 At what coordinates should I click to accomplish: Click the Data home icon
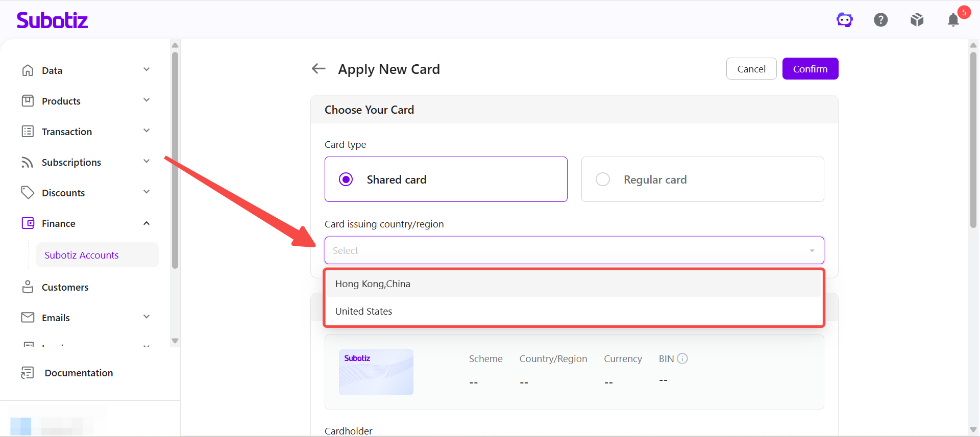pos(28,70)
